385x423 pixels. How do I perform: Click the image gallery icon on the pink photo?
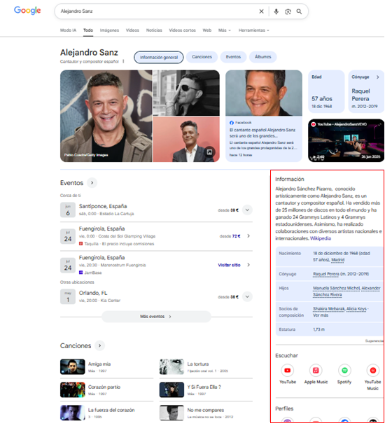tap(209, 152)
